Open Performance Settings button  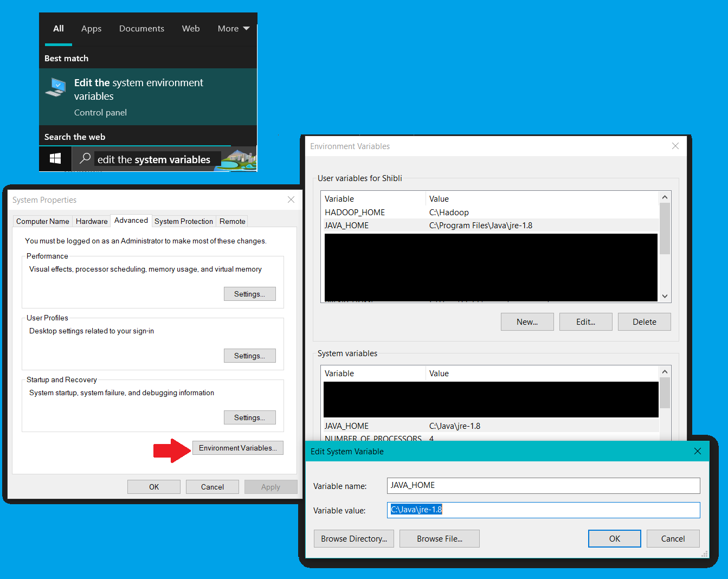pyautogui.click(x=250, y=294)
